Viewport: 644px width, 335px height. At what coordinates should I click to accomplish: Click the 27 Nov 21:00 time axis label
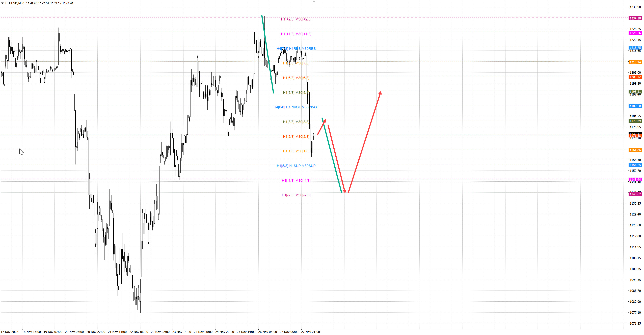pyautogui.click(x=310, y=332)
